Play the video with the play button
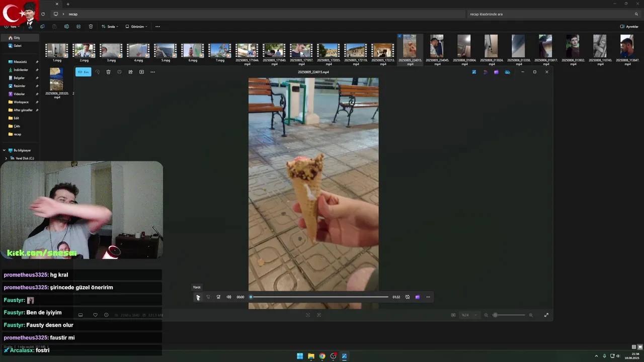 click(198, 297)
